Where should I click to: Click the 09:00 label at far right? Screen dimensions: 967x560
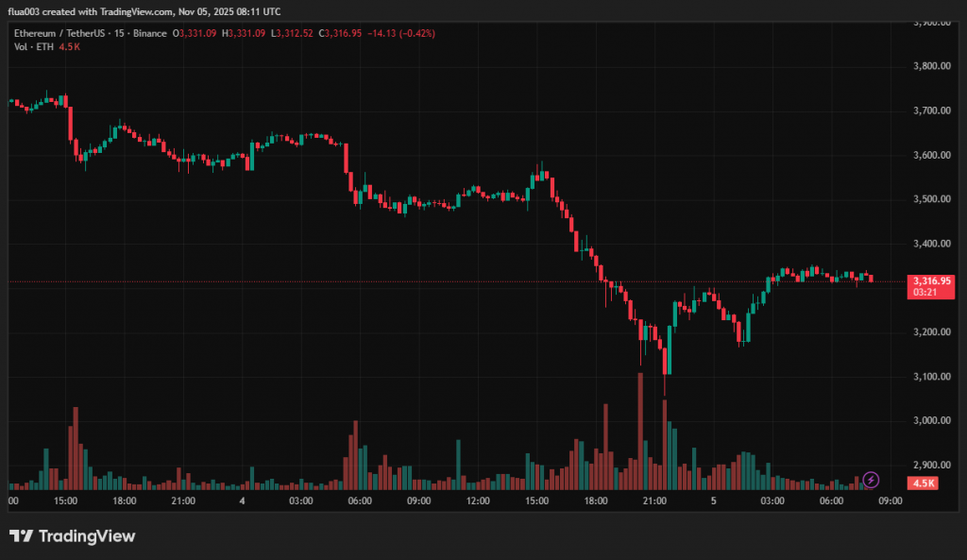[x=891, y=501]
